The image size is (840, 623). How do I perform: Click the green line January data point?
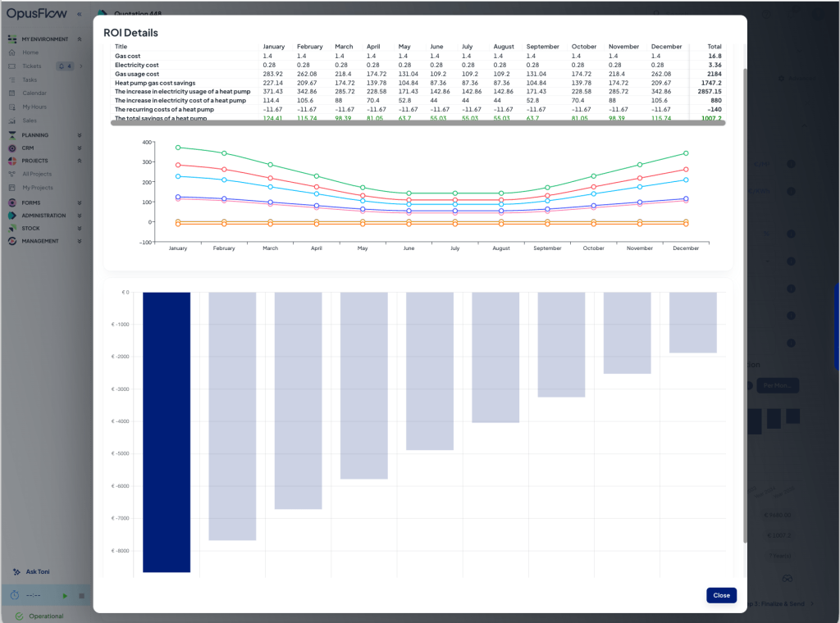click(178, 148)
